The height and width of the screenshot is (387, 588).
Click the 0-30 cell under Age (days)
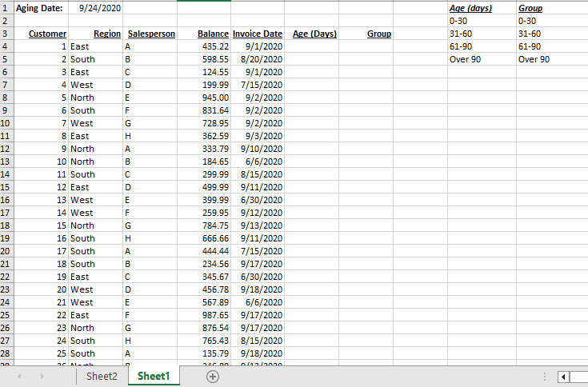482,21
